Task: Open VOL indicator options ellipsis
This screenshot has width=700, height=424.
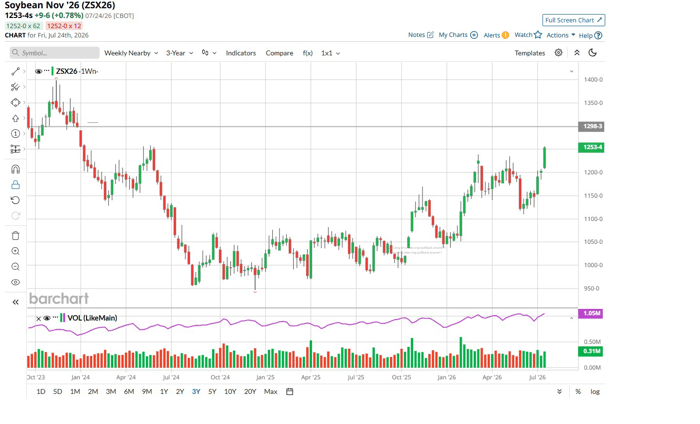Action: [x=55, y=318]
